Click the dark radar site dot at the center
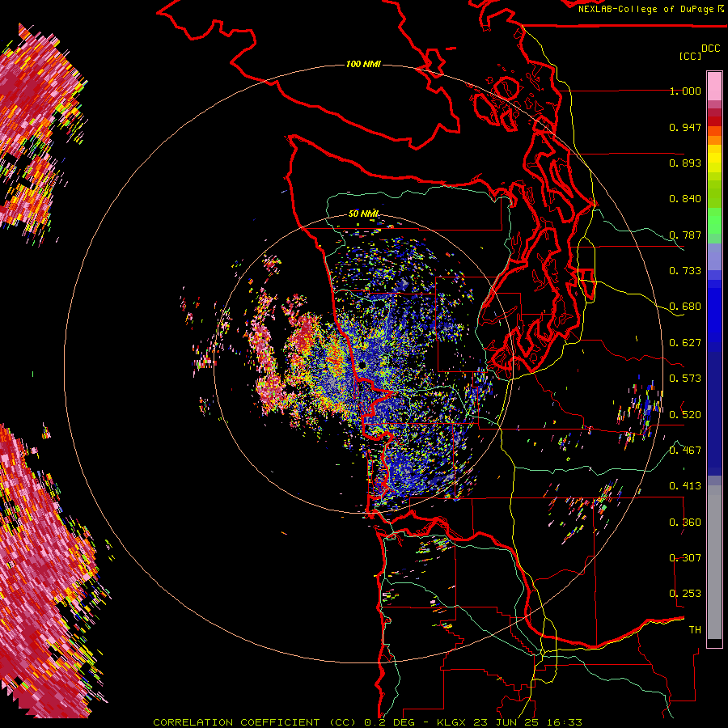Viewport: 728px width, 728px height. point(362,366)
